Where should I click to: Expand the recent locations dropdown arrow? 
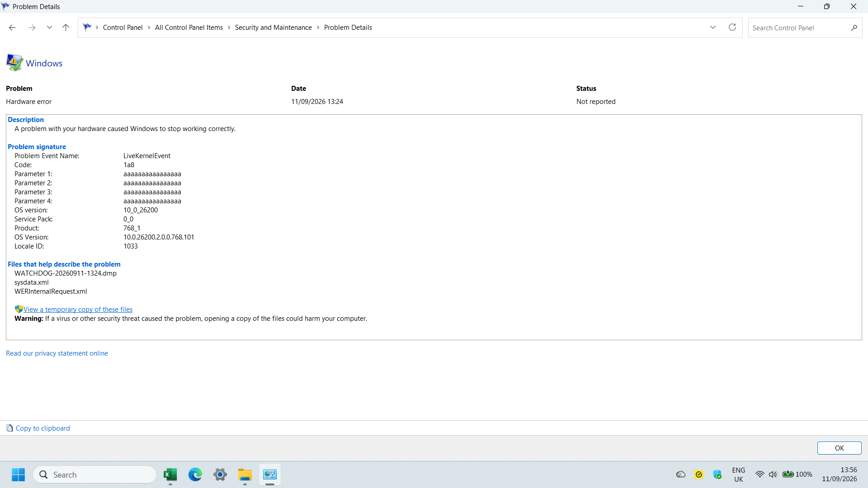(49, 28)
